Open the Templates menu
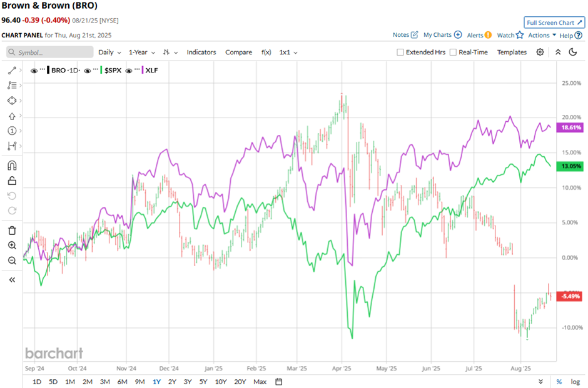The height and width of the screenshot is (388, 588). [512, 52]
